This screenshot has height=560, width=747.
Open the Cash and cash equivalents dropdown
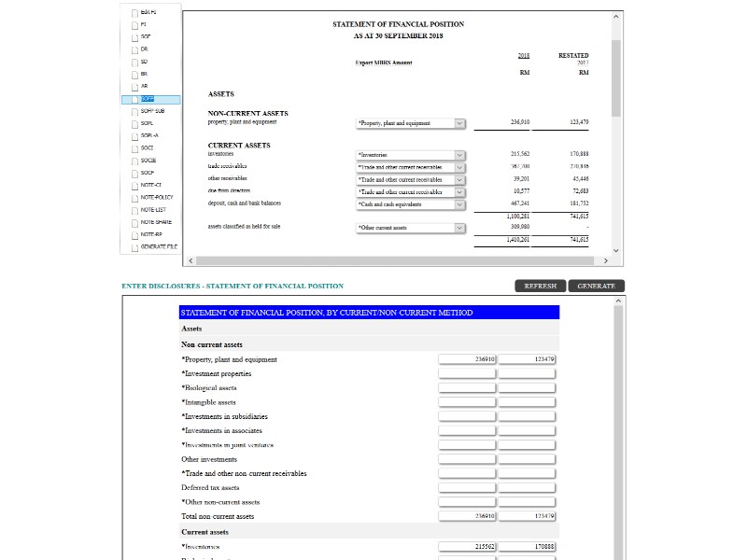pos(459,204)
